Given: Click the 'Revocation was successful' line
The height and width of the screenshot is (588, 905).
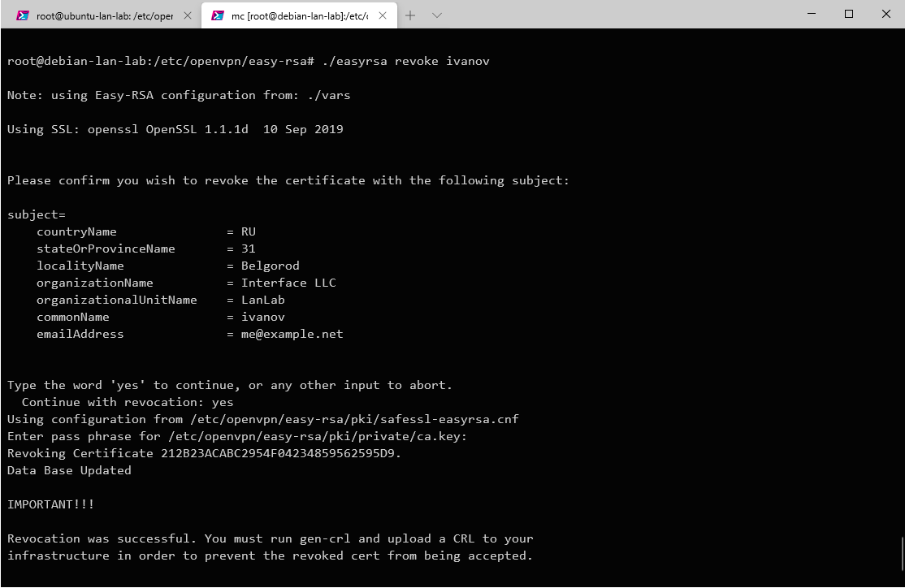Looking at the screenshot, I should (270, 538).
